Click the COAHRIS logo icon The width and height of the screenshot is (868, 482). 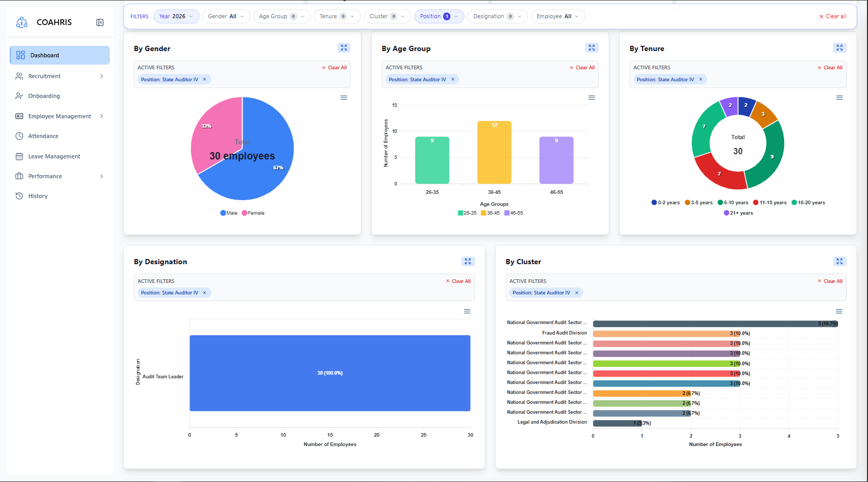(x=22, y=22)
